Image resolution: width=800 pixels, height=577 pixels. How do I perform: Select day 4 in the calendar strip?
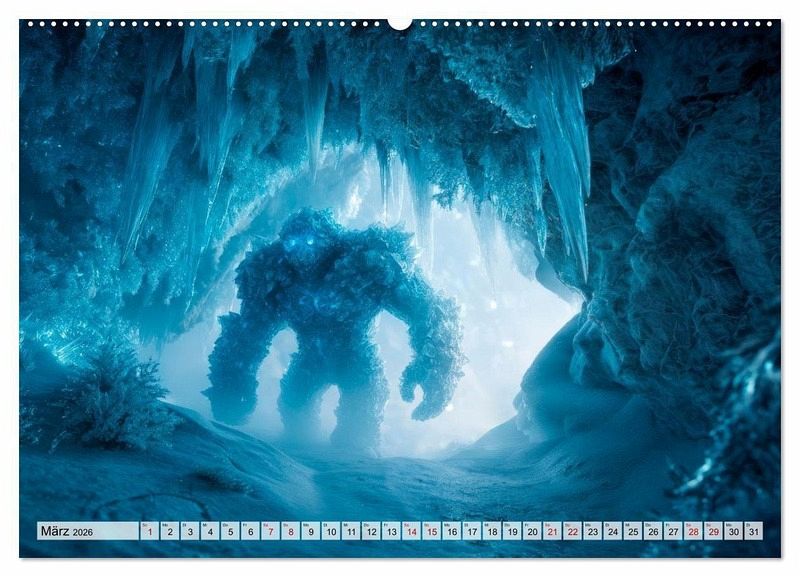[210, 531]
